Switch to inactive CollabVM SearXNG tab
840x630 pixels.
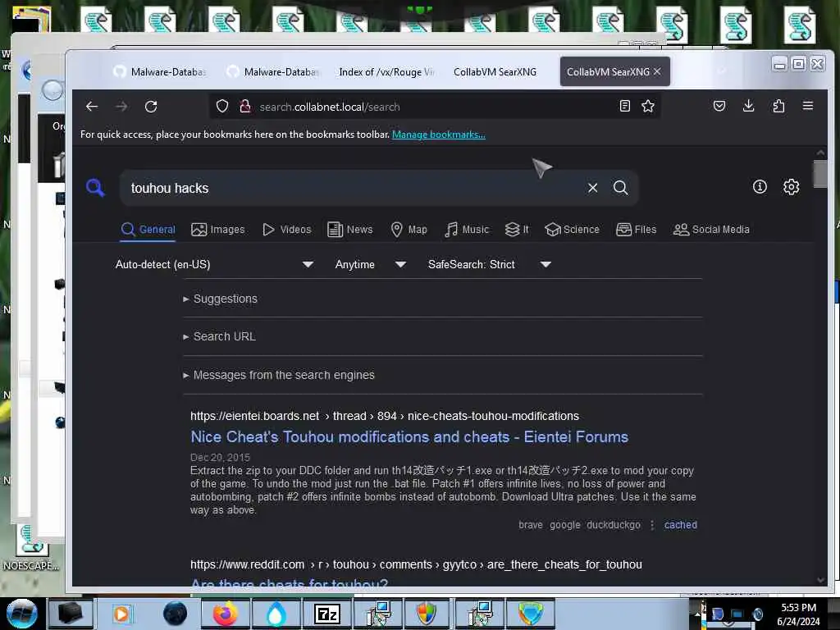point(495,72)
